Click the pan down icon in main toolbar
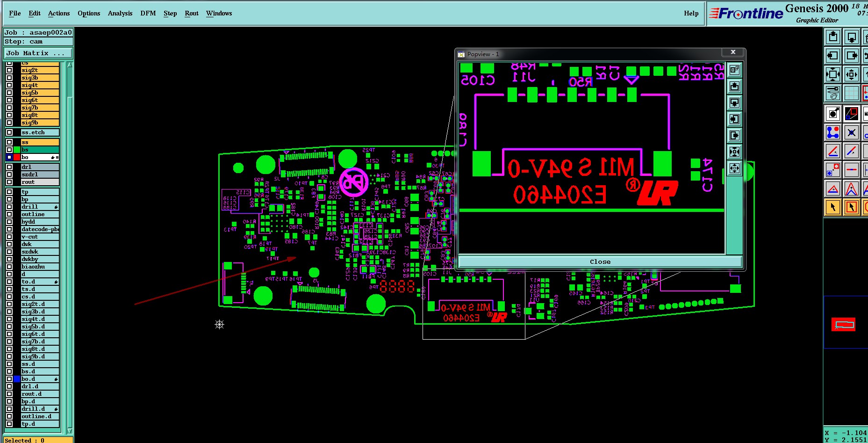The image size is (868, 443). pyautogui.click(x=852, y=37)
